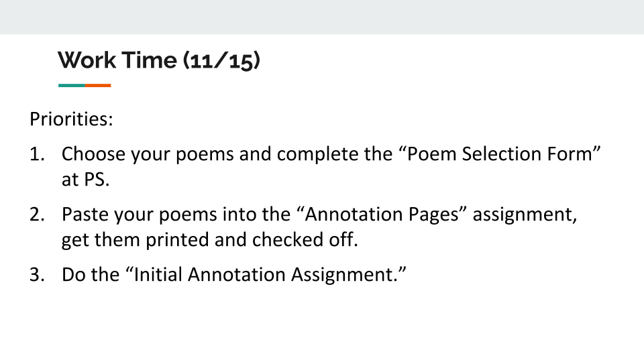644x362 pixels.
Task: Select the "Priorities:" heading text
Action: (71, 120)
